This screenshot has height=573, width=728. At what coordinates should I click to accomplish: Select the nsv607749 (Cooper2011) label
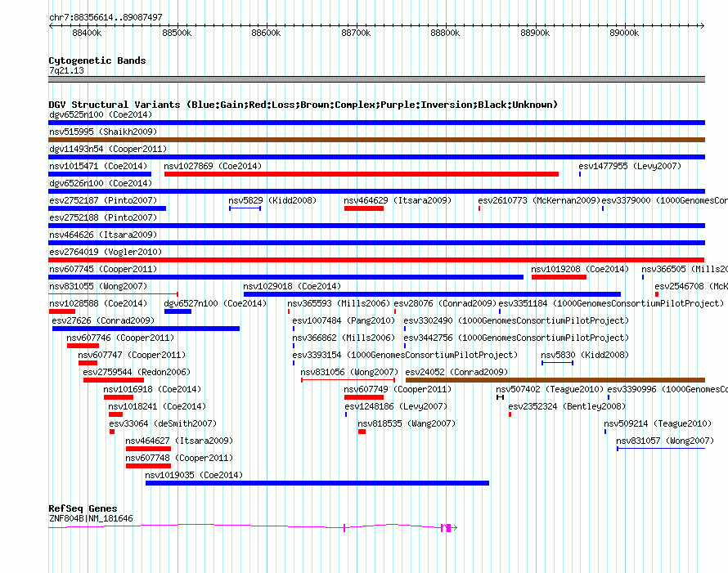coord(398,389)
